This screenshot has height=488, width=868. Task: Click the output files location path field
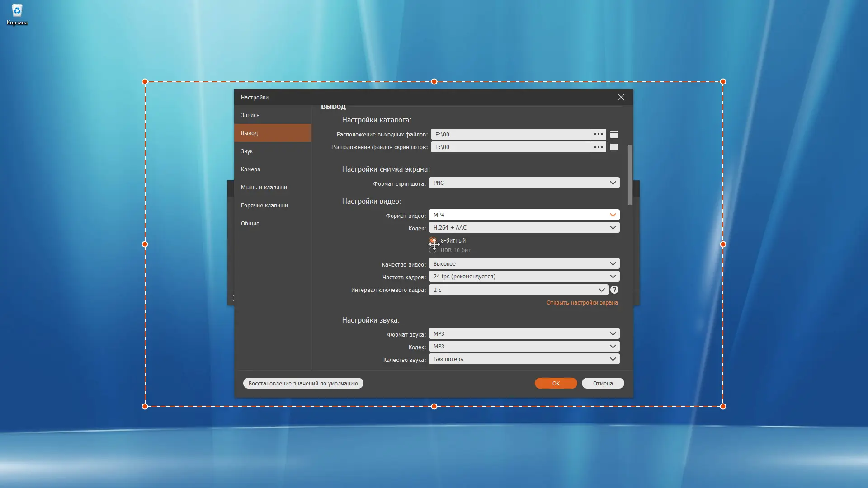tap(510, 134)
